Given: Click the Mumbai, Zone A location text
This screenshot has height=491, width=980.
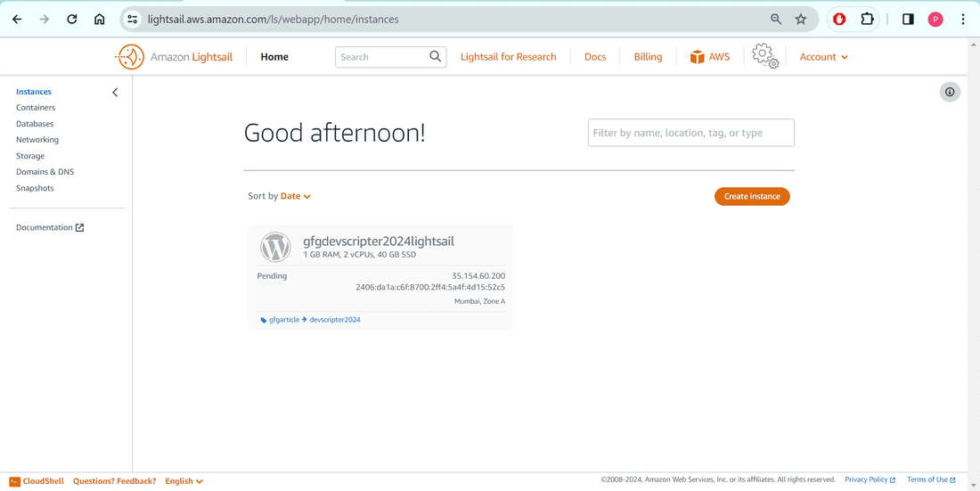Looking at the screenshot, I should coord(479,301).
